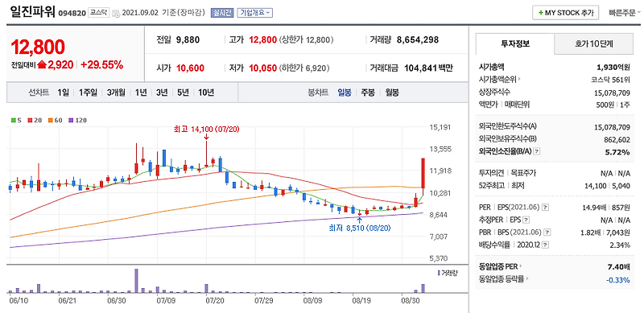The width and height of the screenshot is (644, 313).
Task: Click the date/time icon before 2021.09.02
Action: [x=116, y=13]
